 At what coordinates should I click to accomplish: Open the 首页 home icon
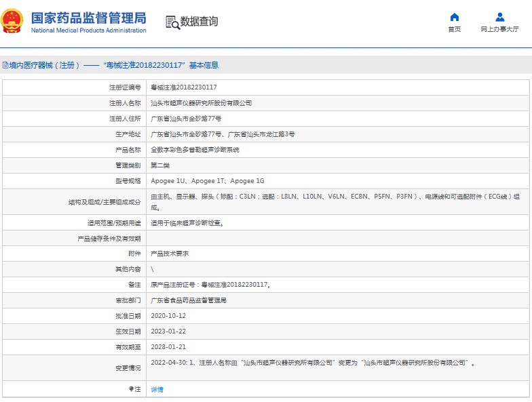coord(455,17)
